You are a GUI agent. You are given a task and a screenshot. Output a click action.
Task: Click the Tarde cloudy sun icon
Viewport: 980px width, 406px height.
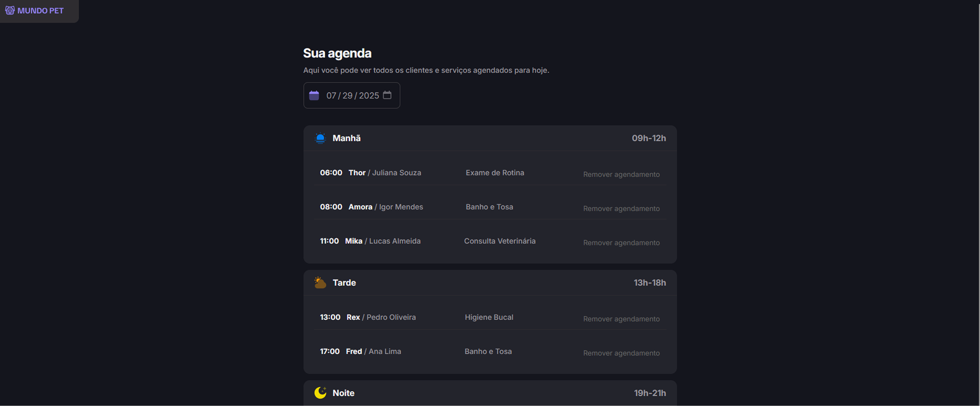(x=320, y=282)
